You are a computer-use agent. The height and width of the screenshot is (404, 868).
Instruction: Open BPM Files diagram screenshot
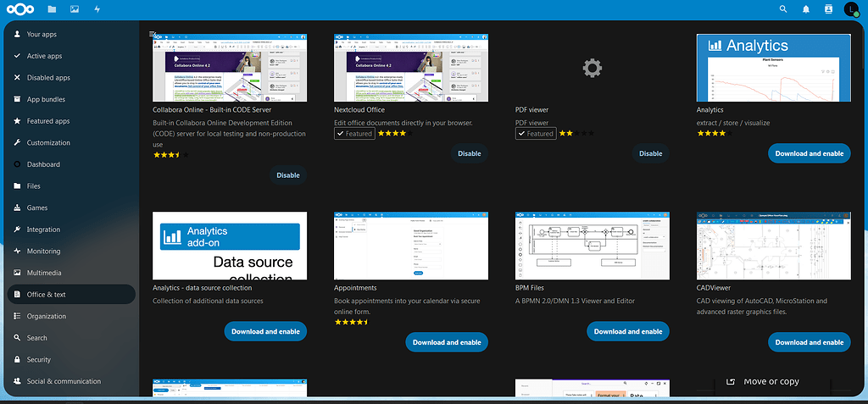pyautogui.click(x=593, y=246)
